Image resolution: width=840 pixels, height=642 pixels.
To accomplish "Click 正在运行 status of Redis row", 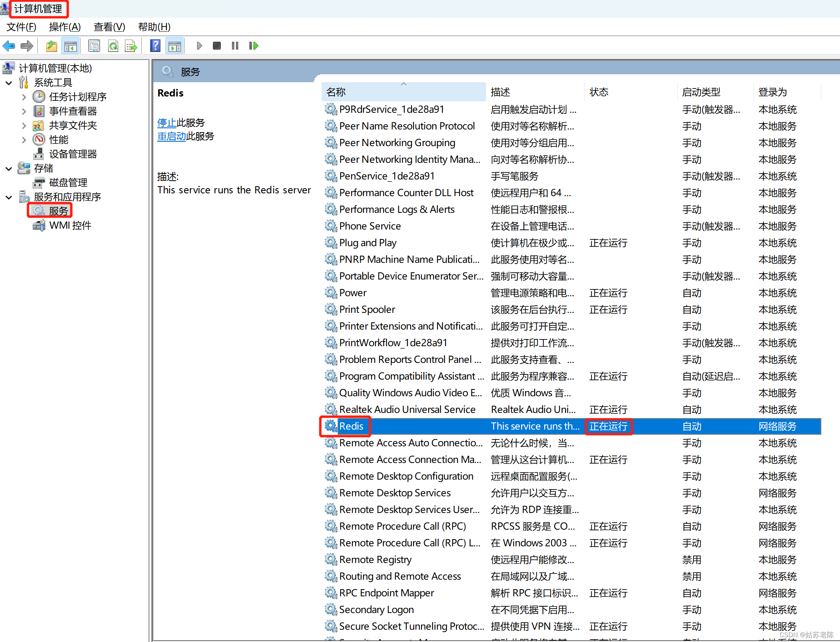I will click(608, 426).
